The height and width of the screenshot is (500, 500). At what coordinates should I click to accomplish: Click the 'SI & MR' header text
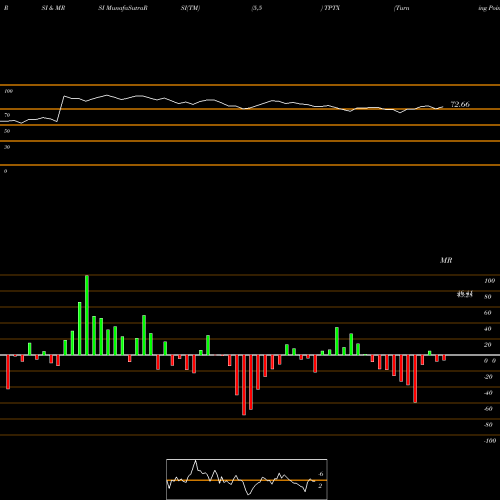(53, 8)
